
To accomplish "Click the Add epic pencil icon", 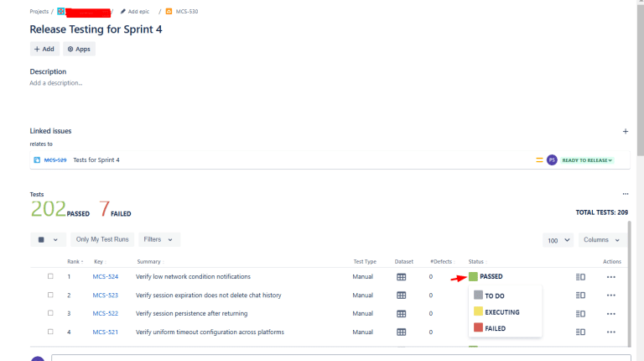I will [122, 12].
